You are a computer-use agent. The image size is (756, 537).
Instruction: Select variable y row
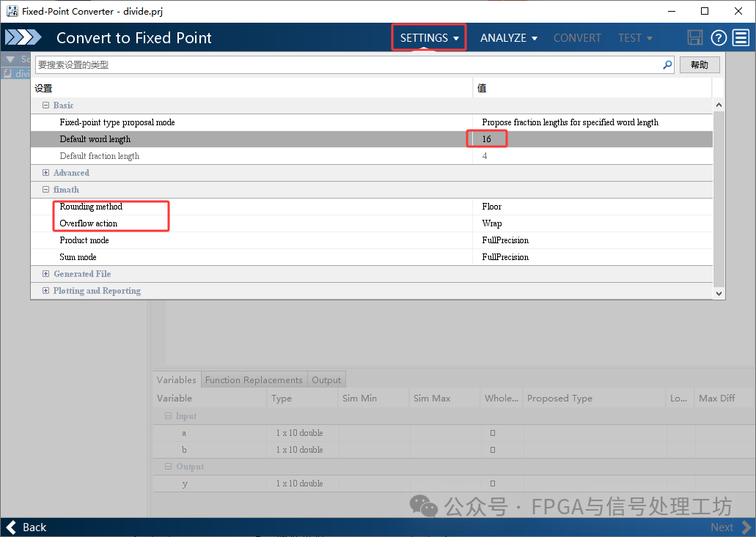pos(454,483)
